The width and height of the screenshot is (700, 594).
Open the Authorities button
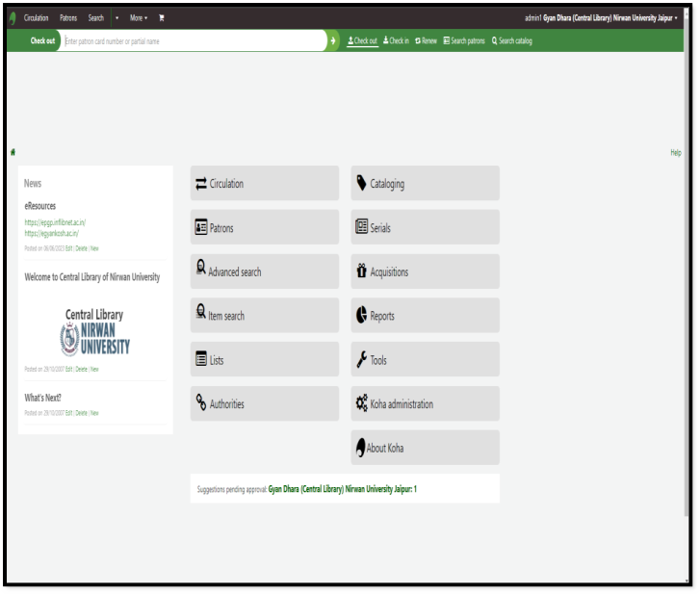(265, 404)
